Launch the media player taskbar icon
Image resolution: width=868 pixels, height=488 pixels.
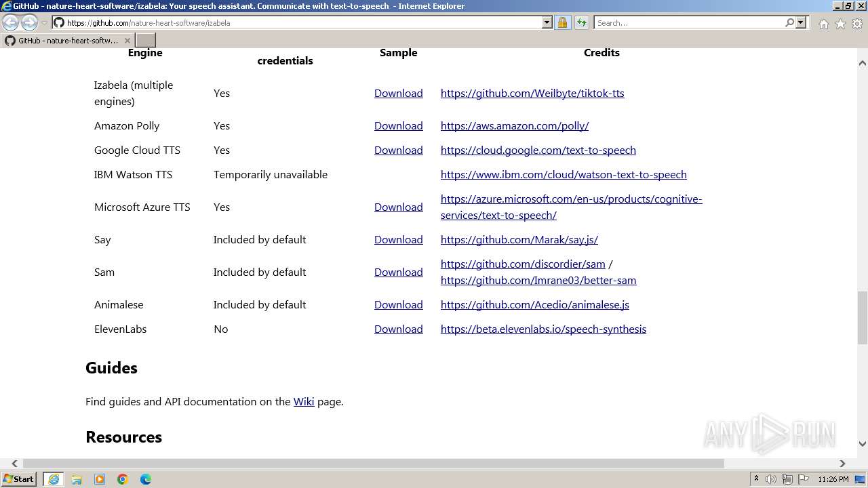(100, 479)
